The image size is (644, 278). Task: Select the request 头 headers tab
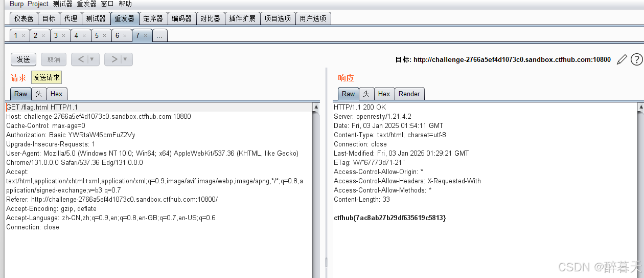coord(39,94)
